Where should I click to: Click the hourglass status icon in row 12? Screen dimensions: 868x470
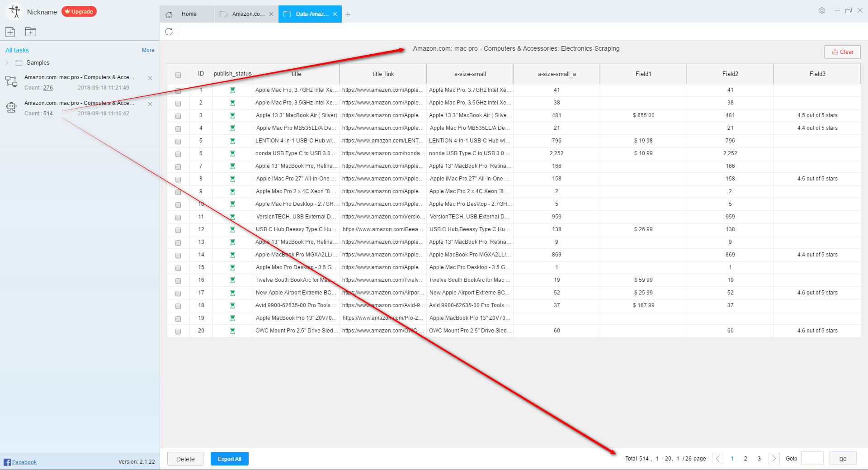tap(232, 229)
